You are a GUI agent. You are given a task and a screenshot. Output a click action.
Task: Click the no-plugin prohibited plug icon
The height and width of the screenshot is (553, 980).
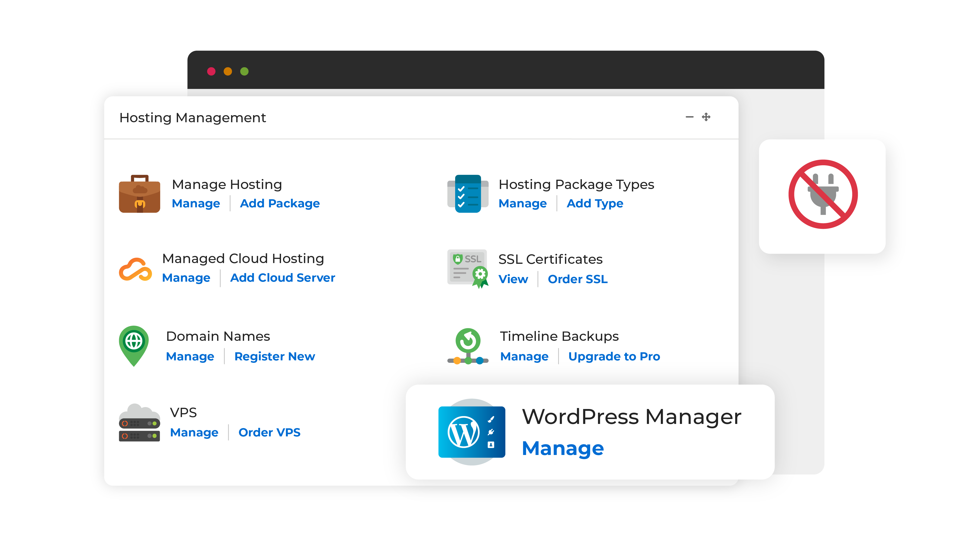[x=823, y=194]
